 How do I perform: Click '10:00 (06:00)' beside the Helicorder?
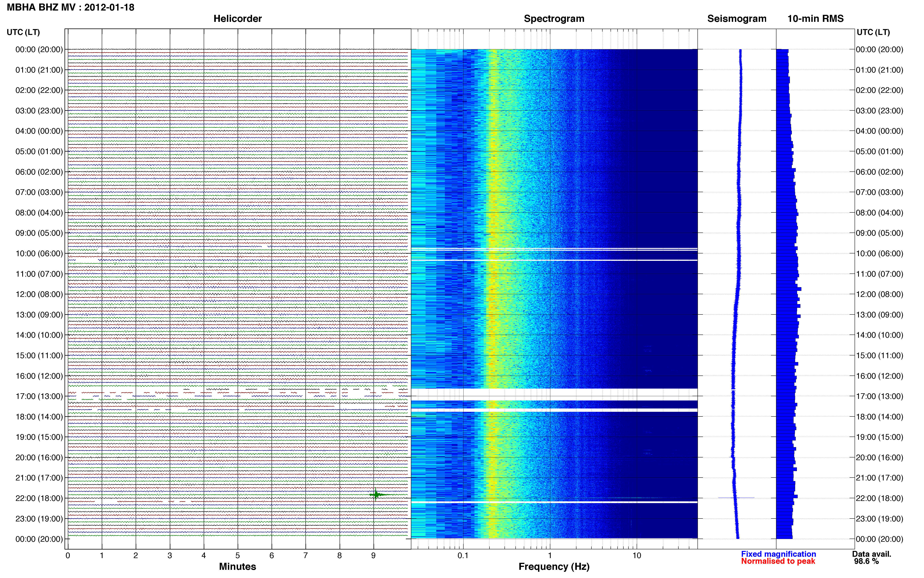39,253
